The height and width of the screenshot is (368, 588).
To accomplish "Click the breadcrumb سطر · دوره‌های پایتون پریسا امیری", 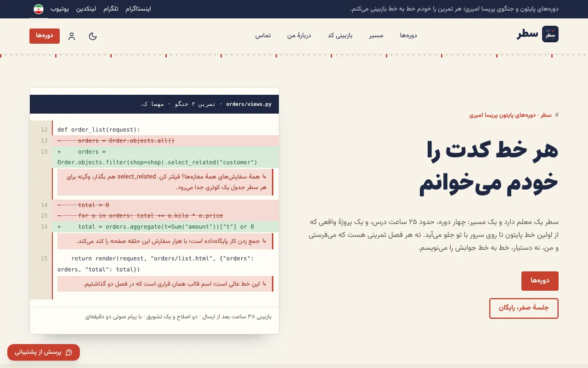I will tap(510, 115).
